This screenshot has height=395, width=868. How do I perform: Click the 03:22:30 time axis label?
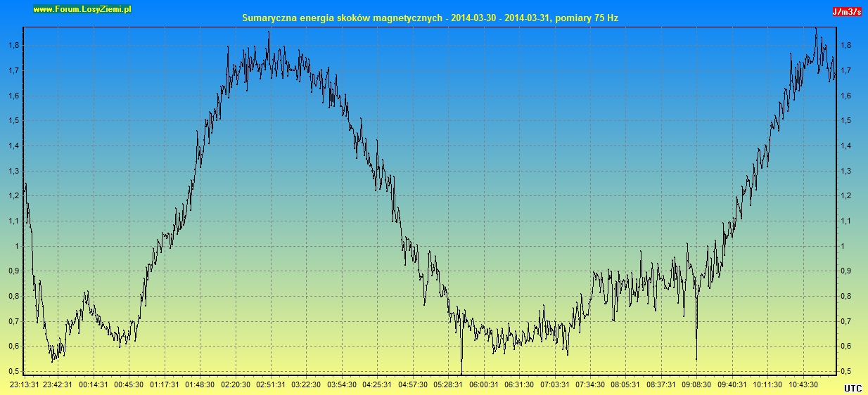[x=306, y=384]
